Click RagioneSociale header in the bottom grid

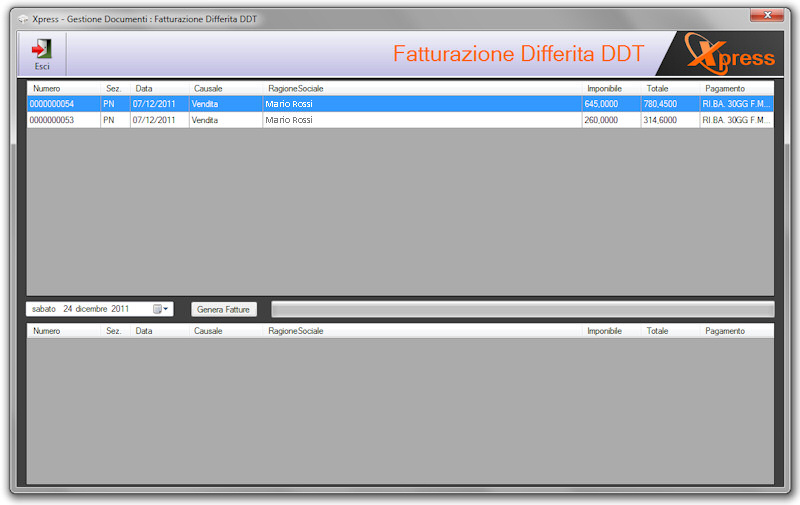coord(422,331)
